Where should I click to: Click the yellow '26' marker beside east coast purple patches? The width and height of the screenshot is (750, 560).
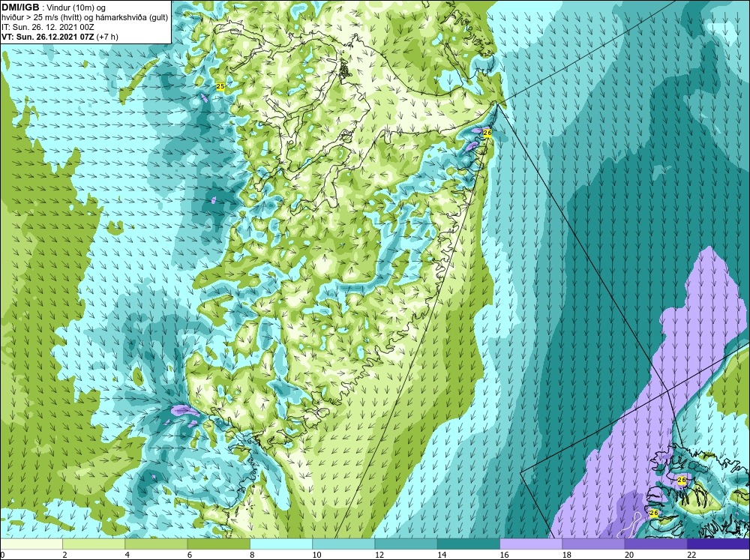(x=487, y=133)
